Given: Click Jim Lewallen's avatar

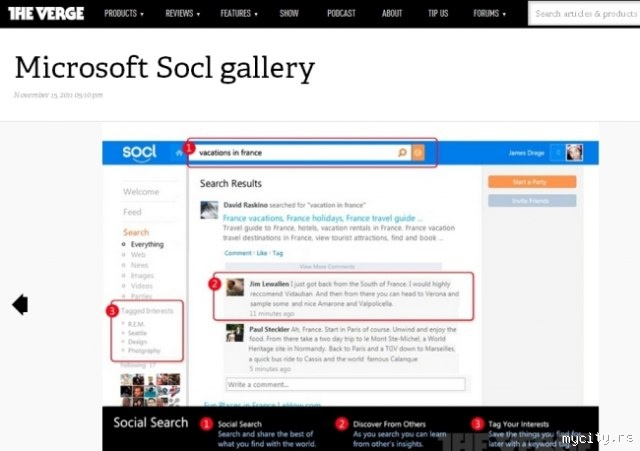Looking at the screenshot, I should pos(235,287).
